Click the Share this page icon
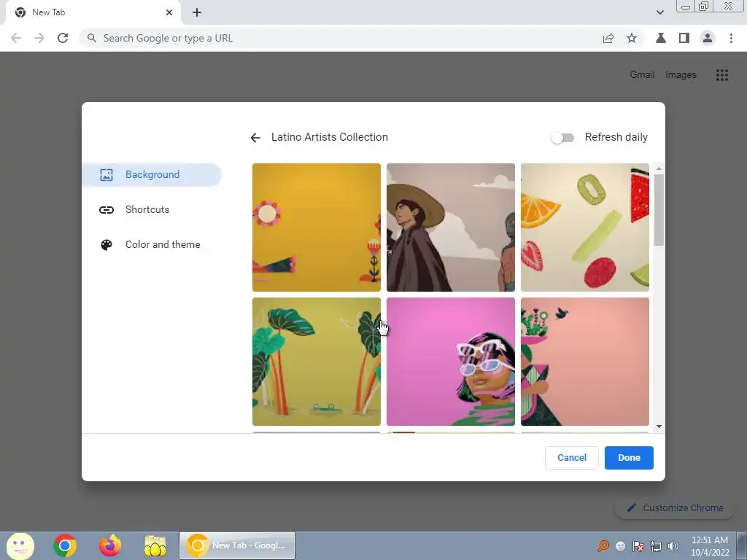Screen dimensions: 747x560 (608, 38)
